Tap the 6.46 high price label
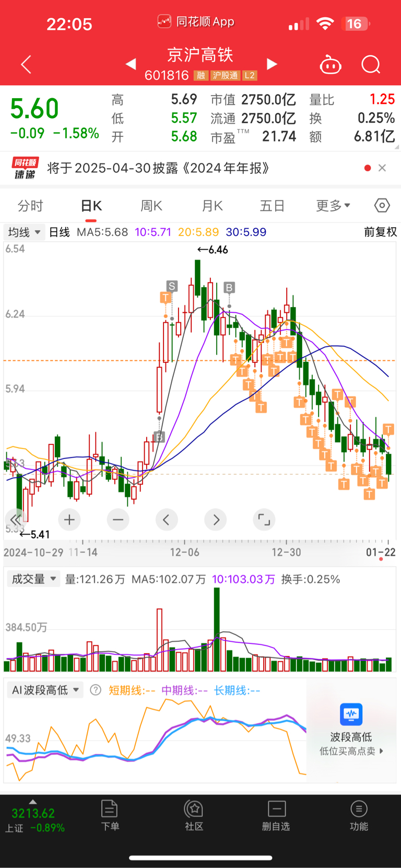The image size is (401, 868). (x=213, y=250)
